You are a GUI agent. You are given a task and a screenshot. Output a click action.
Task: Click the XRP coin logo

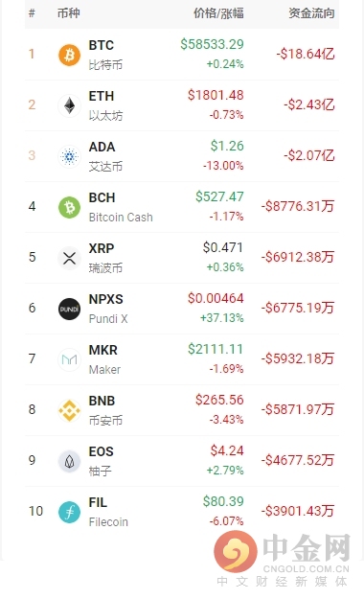coord(69,258)
